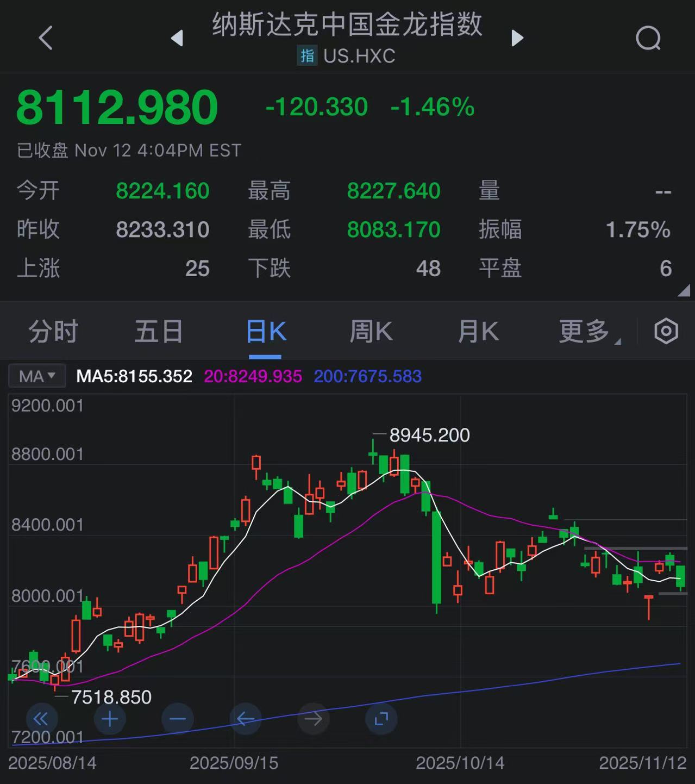This screenshot has height=784, width=695.
Task: Select the 五日 five-day view
Action: (158, 331)
